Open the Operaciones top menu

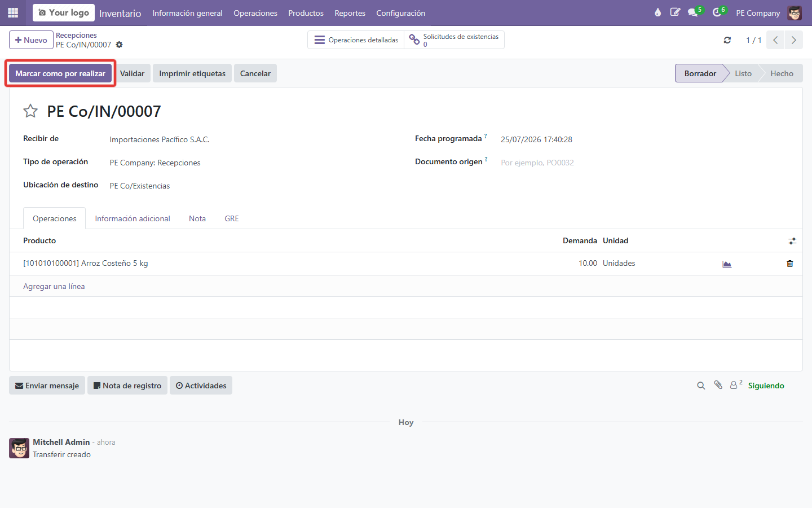pos(255,13)
